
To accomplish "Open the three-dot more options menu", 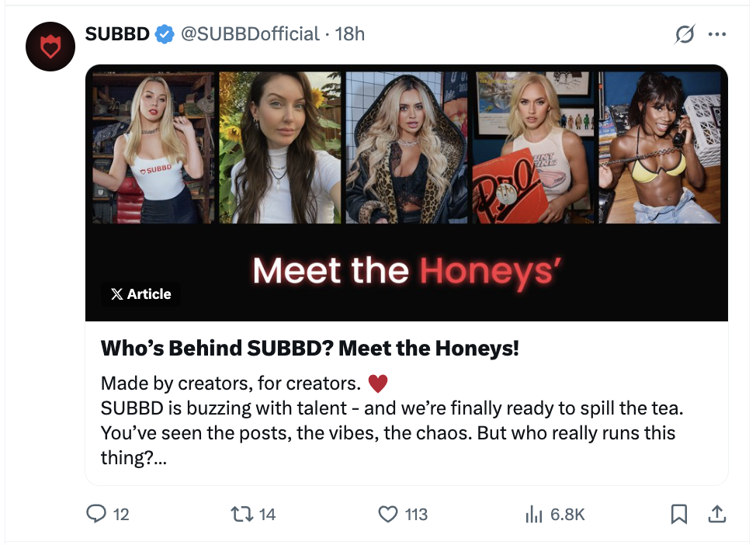I will pyautogui.click(x=716, y=34).
